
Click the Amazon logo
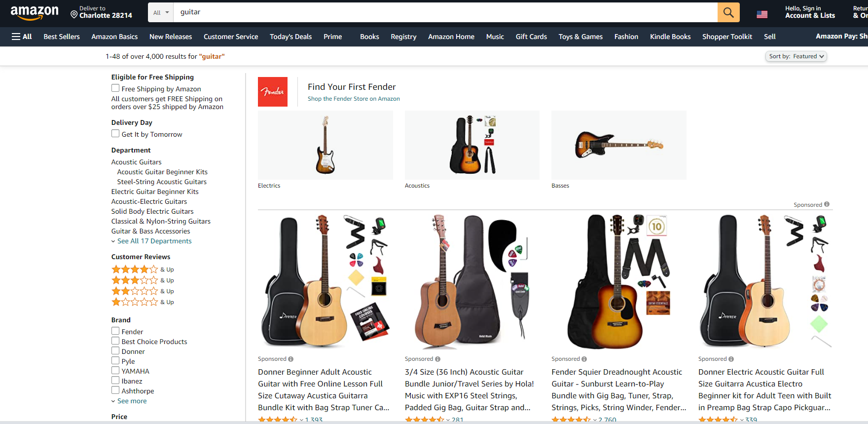35,12
